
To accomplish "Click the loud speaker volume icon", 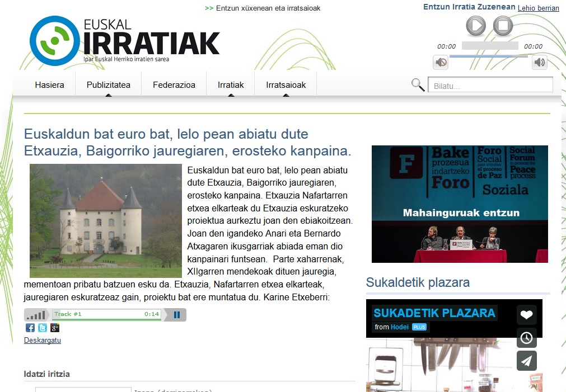I will [x=540, y=63].
